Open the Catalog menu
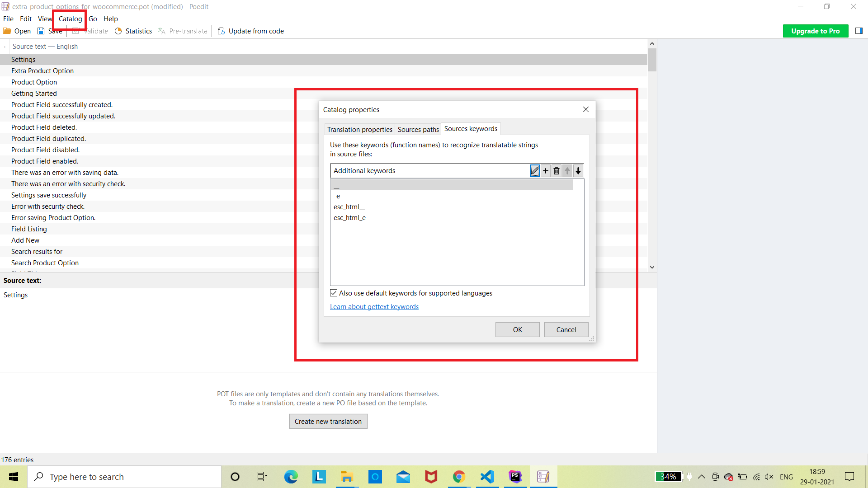Image resolution: width=868 pixels, height=488 pixels. point(70,19)
